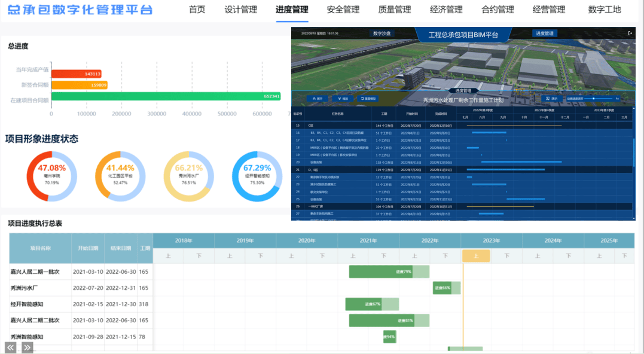
Task: Open 合约管理 in the top navigation
Action: tap(498, 10)
